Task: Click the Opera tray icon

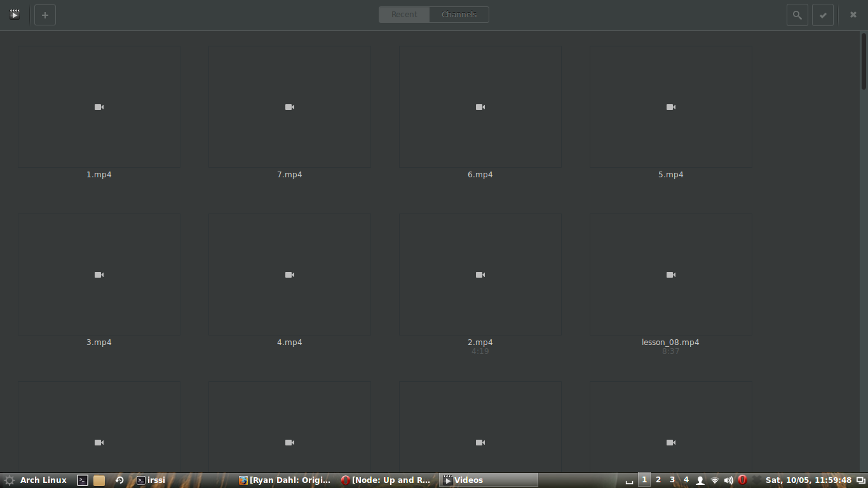Action: click(x=742, y=480)
